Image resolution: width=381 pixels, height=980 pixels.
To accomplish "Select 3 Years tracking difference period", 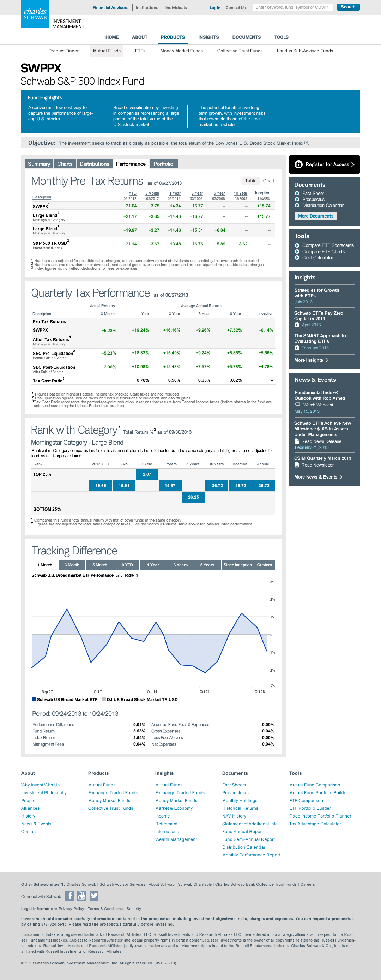I will [x=180, y=565].
